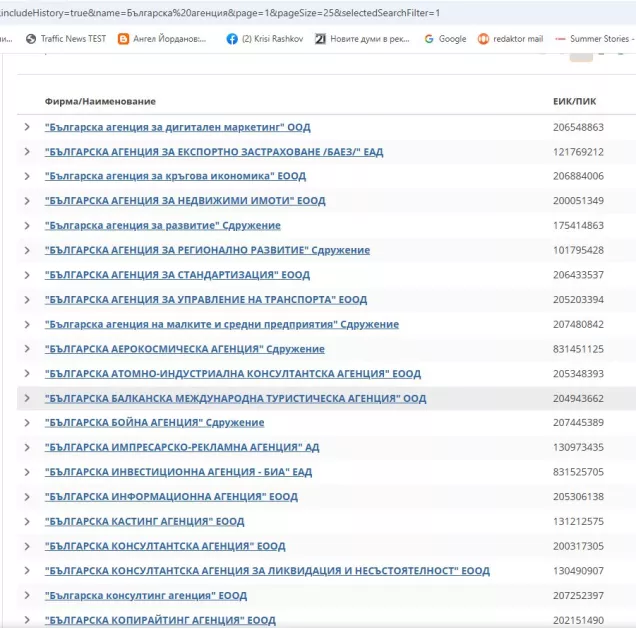
Task: Click the Blogger bookmark icon for Ангел Йорданов
Action: [x=124, y=39]
